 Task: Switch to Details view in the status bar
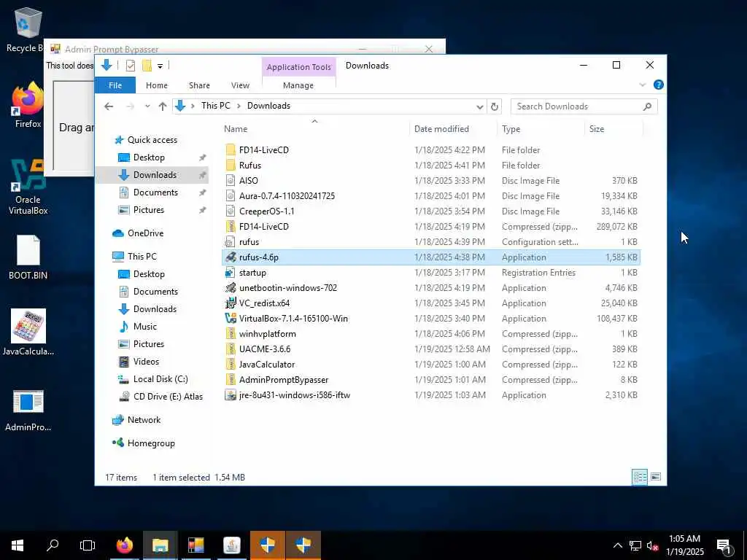click(639, 477)
